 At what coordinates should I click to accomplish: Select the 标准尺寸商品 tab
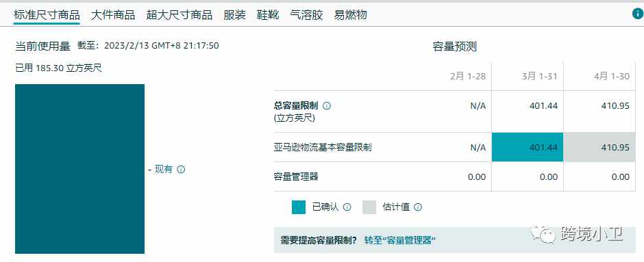click(x=47, y=15)
